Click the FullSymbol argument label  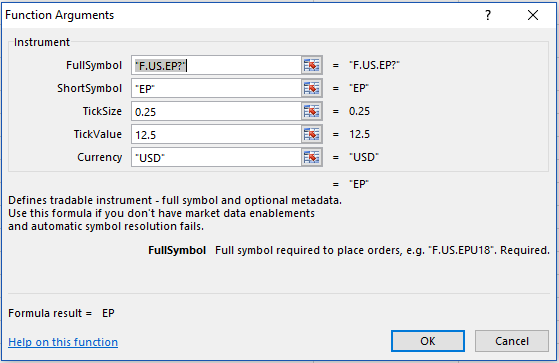(94, 65)
